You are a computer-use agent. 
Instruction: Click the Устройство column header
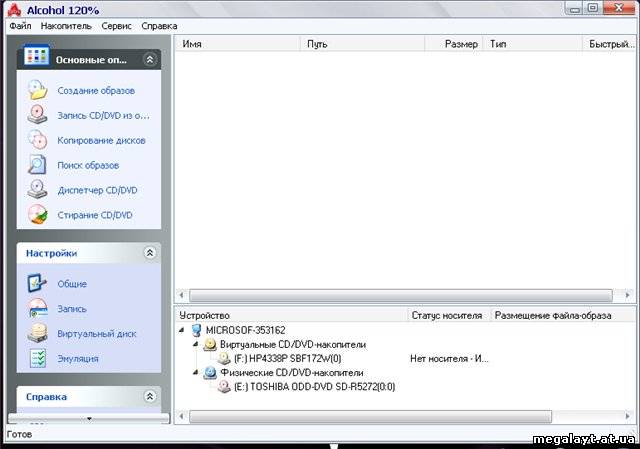pos(292,315)
